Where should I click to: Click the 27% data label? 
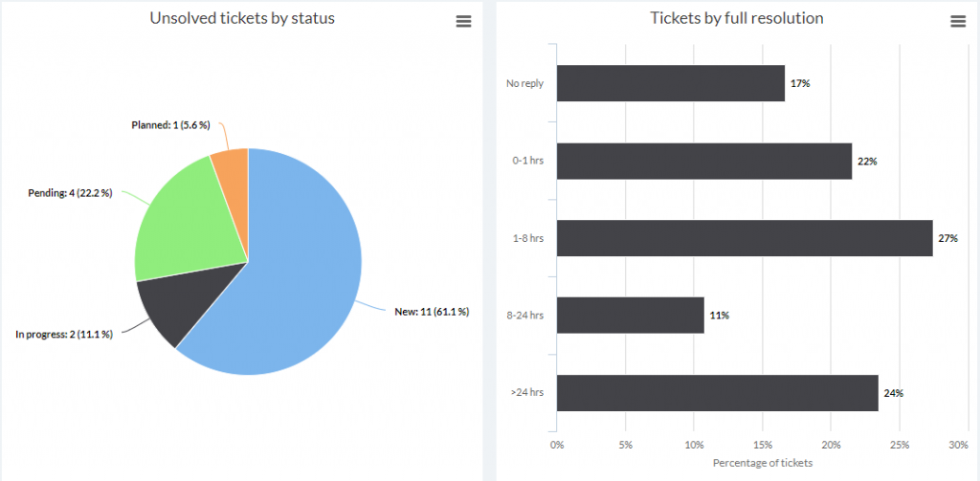click(947, 238)
